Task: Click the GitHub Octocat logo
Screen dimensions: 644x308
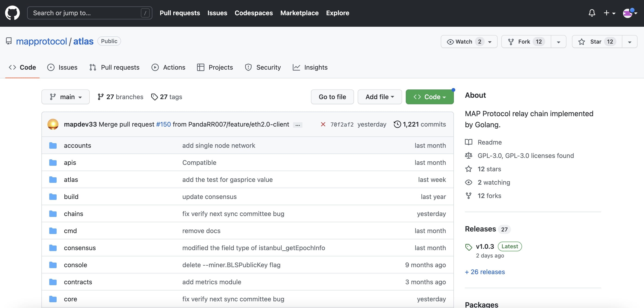Action: coord(12,13)
